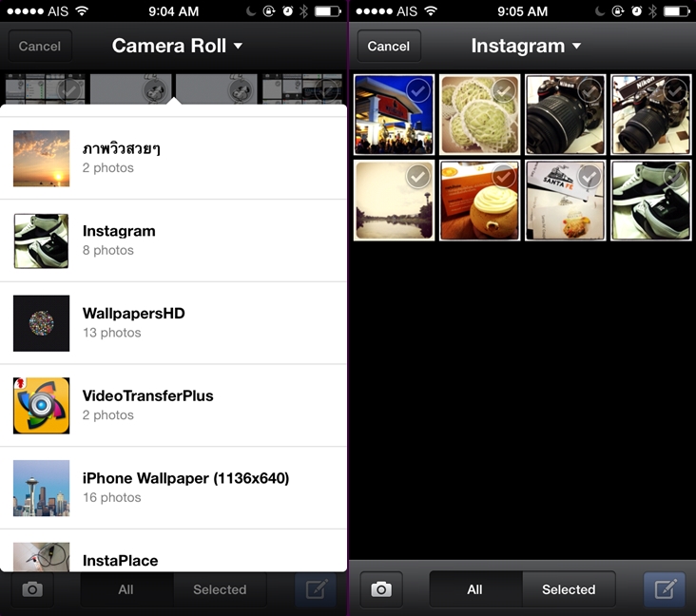This screenshot has height=616, width=696.
Task: Tap compose icon in Instagram screen toolbar
Action: [x=664, y=589]
